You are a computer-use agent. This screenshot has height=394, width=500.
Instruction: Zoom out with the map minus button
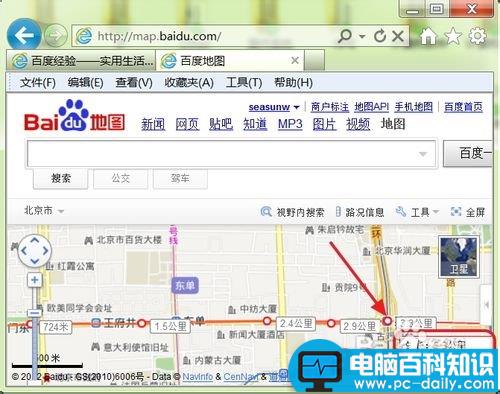tap(34, 313)
